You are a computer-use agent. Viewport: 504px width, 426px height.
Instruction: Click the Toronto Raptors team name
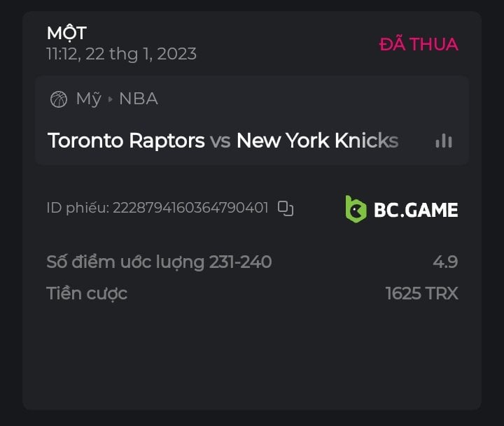[126, 141]
